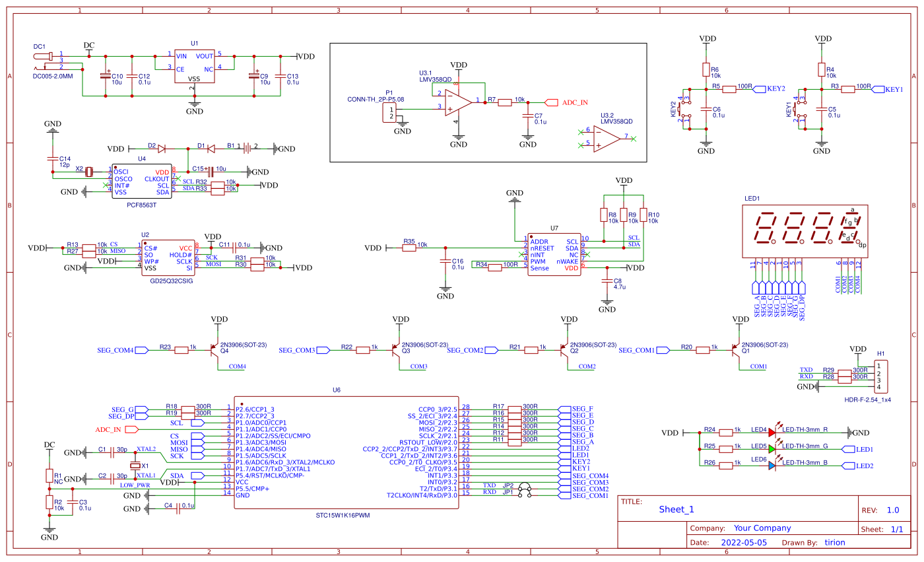The image size is (924, 562).
Task: Select the U7 chip symbol
Action: click(554, 254)
